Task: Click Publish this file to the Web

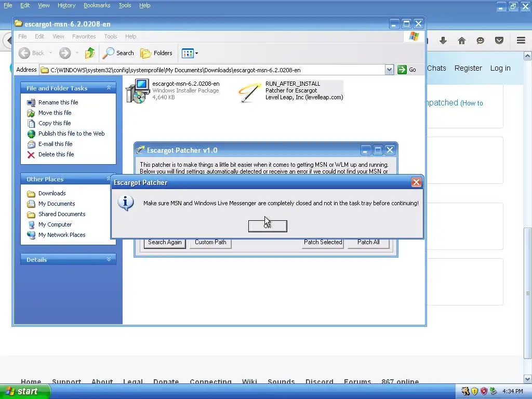Action: [x=71, y=134]
